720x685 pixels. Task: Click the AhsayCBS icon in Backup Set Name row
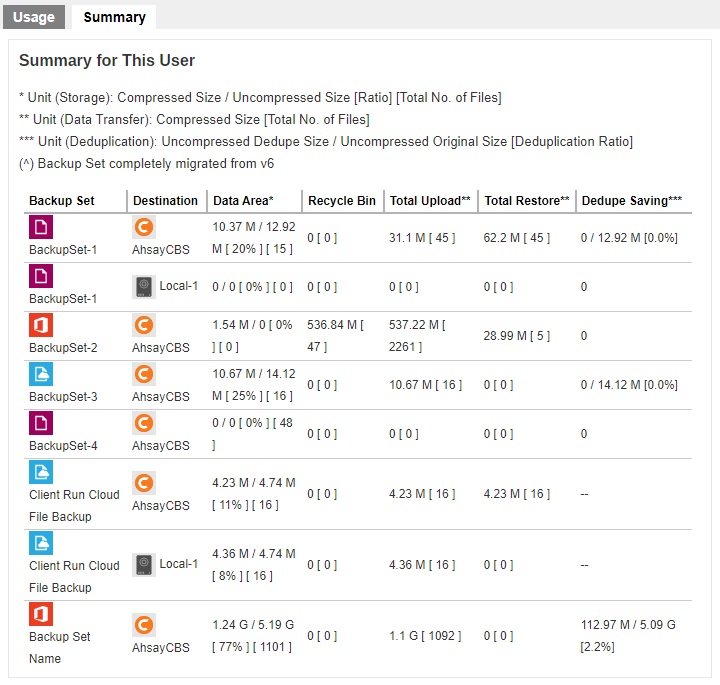click(x=144, y=625)
